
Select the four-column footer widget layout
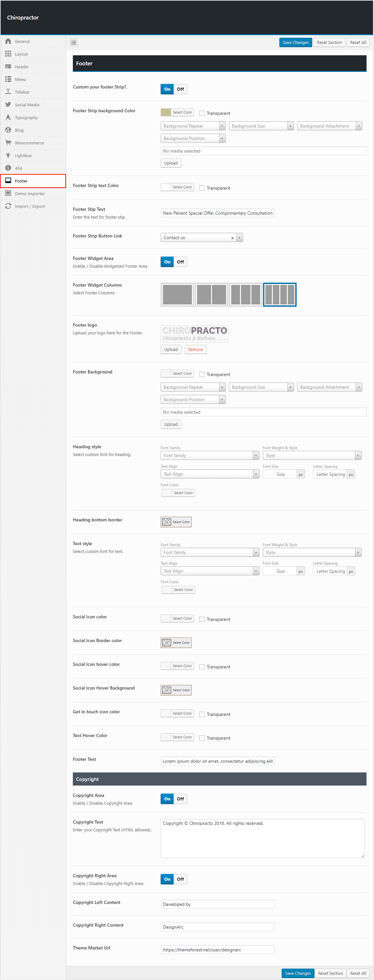tap(280, 295)
